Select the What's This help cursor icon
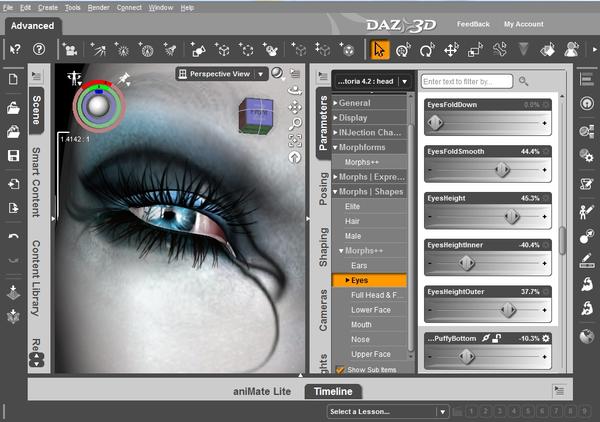Image resolution: width=600 pixels, height=422 pixels. (15, 49)
